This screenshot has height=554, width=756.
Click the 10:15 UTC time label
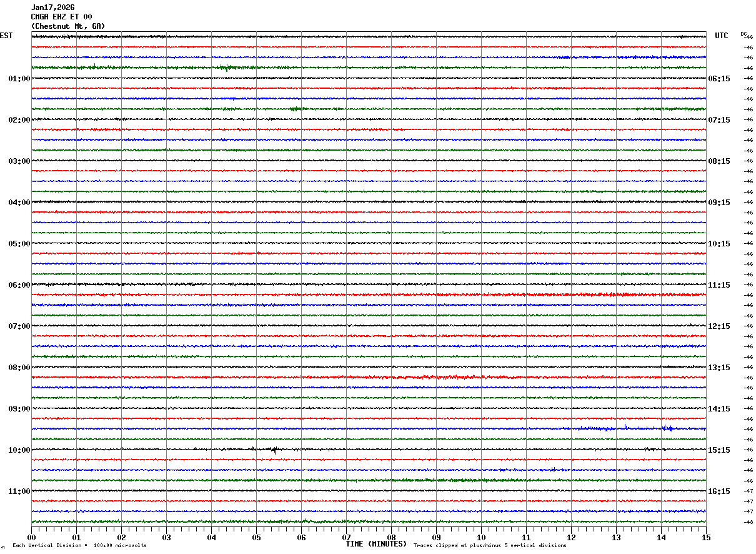coord(719,244)
